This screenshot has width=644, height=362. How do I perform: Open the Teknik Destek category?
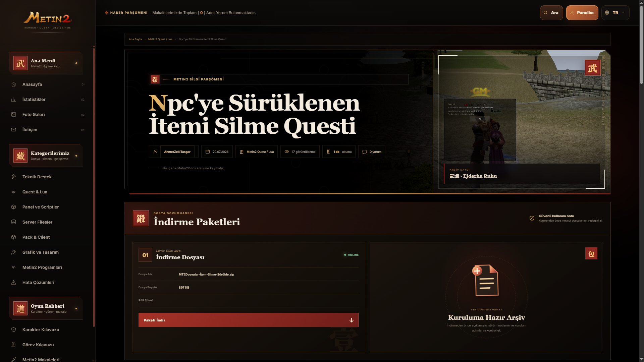pyautogui.click(x=48, y=177)
